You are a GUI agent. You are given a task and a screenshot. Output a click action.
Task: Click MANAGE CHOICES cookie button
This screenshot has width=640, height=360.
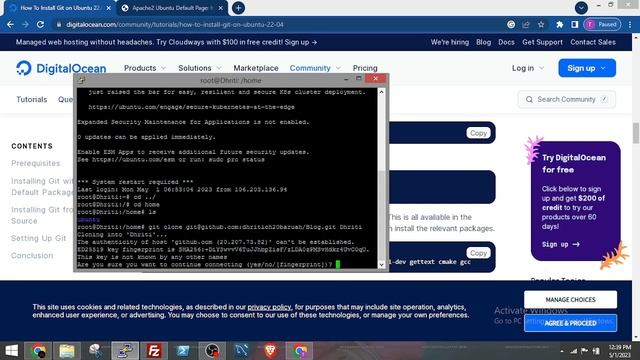pos(570,300)
